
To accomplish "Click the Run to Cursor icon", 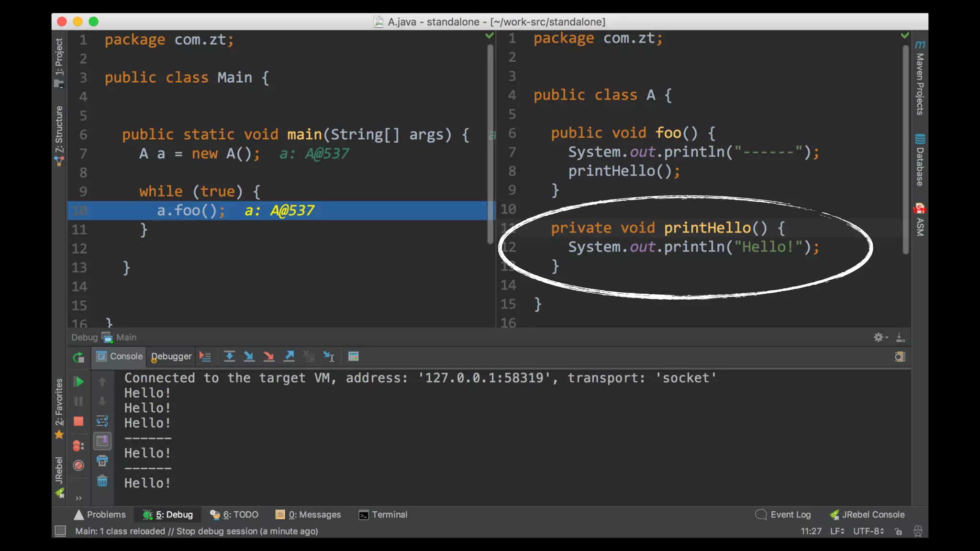I will [x=329, y=356].
